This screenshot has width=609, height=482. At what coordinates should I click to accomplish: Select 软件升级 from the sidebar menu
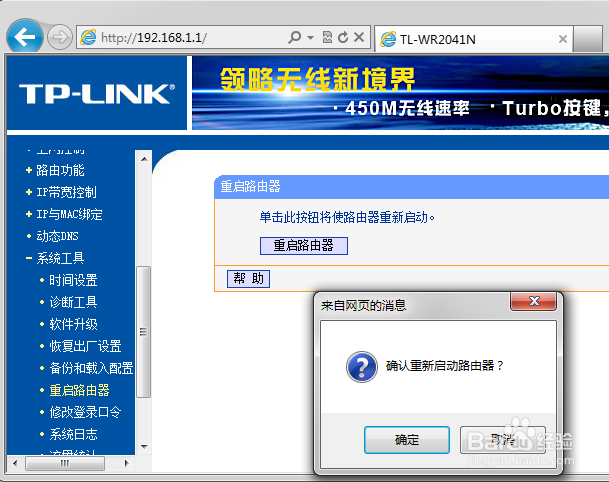pyautogui.click(x=73, y=324)
